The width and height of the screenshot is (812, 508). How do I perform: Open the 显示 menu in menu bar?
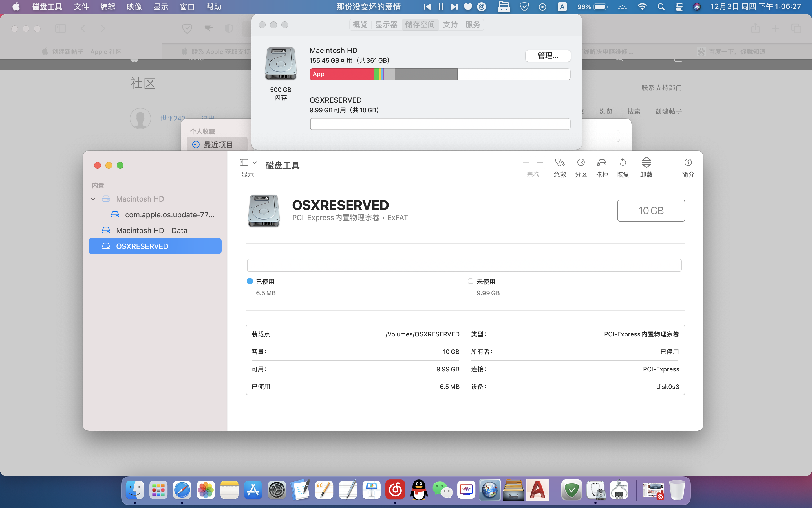coord(161,7)
